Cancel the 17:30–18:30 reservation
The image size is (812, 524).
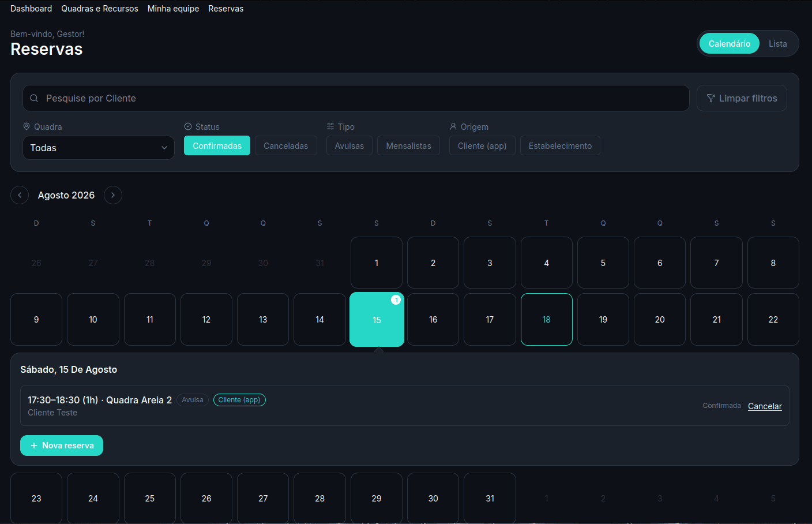pos(765,406)
